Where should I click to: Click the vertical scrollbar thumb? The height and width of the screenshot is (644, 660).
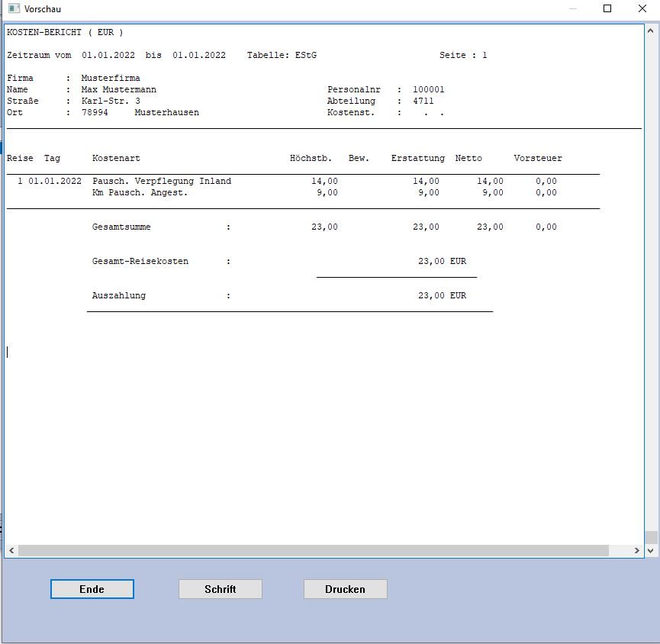click(650, 536)
